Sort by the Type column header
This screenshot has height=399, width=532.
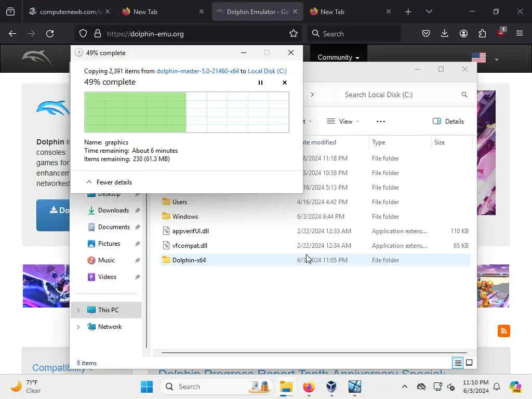pos(400,142)
